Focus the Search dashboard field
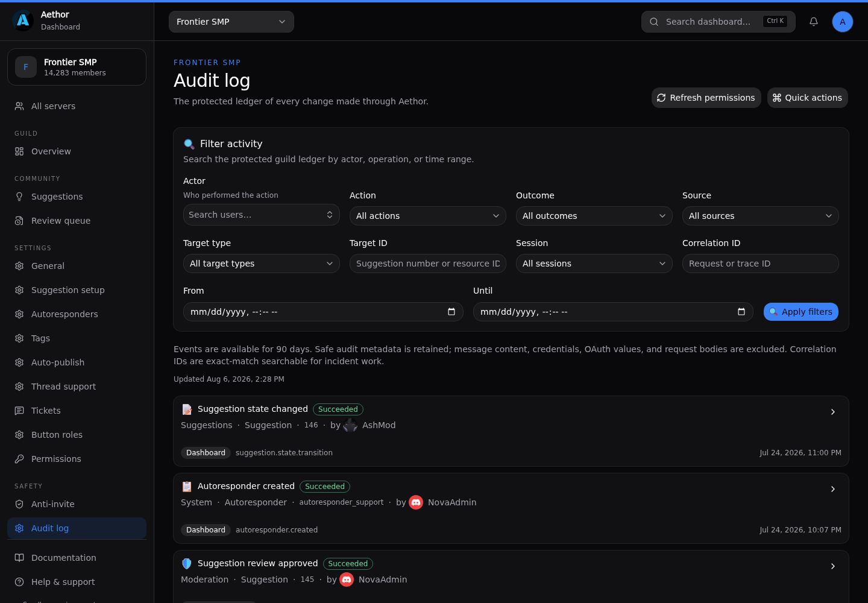 [719, 22]
